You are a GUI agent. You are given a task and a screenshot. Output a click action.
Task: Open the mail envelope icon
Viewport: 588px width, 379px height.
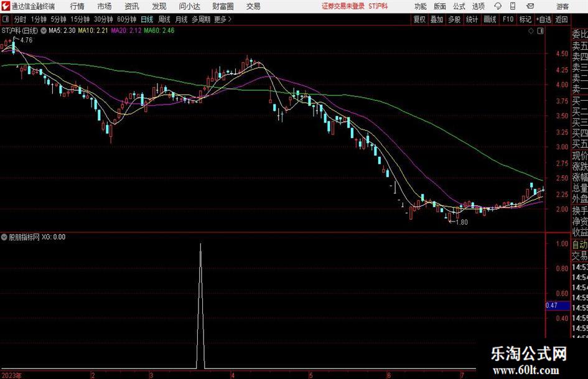coord(530,6)
